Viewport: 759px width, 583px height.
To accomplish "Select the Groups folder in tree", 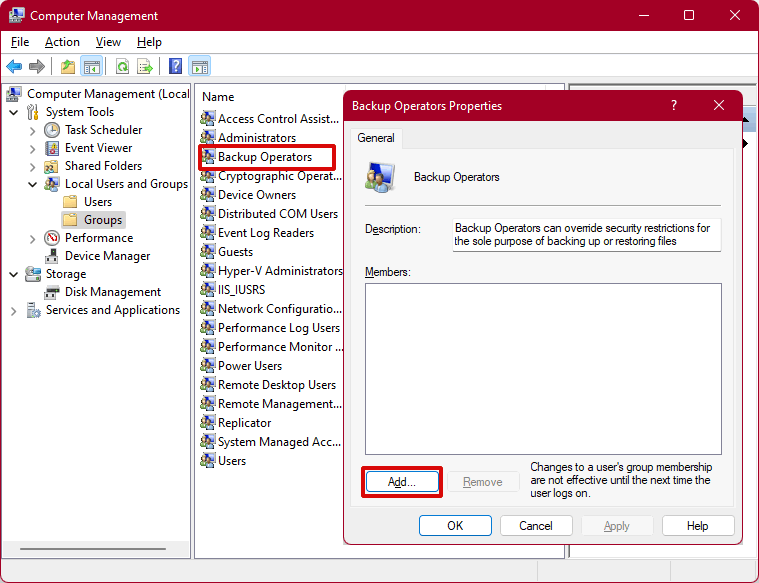I will pyautogui.click(x=93, y=220).
